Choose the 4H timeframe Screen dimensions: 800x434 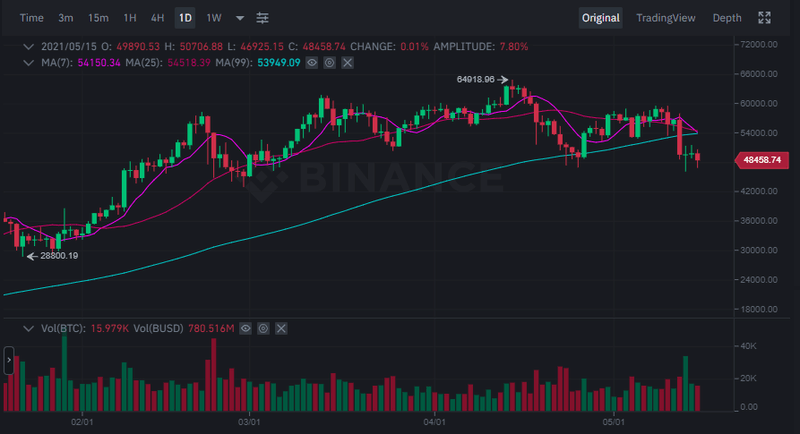click(157, 18)
